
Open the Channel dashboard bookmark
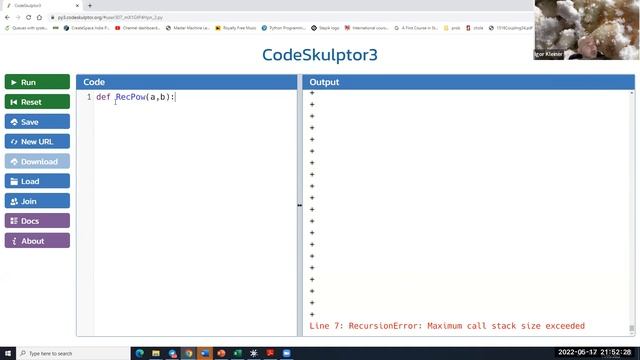[x=138, y=28]
